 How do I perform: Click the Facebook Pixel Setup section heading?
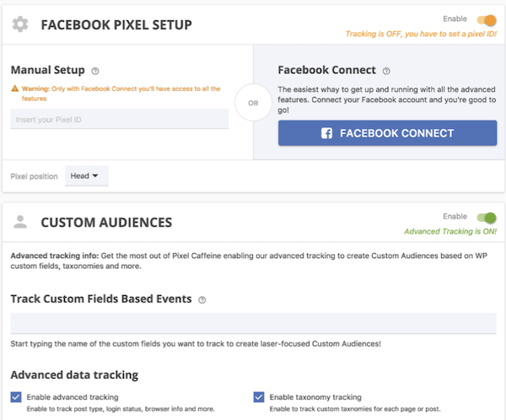pyautogui.click(x=116, y=24)
